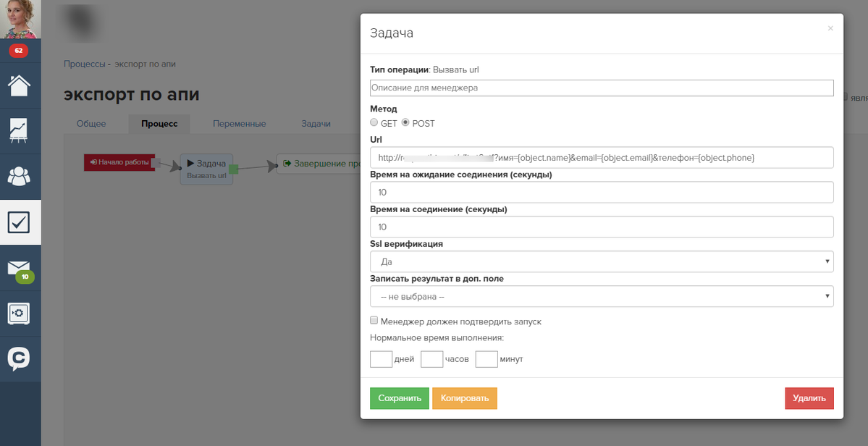This screenshot has width=868, height=446.
Task: Open the Записать результат в доп. поле dropdown
Action: pyautogui.click(x=601, y=296)
